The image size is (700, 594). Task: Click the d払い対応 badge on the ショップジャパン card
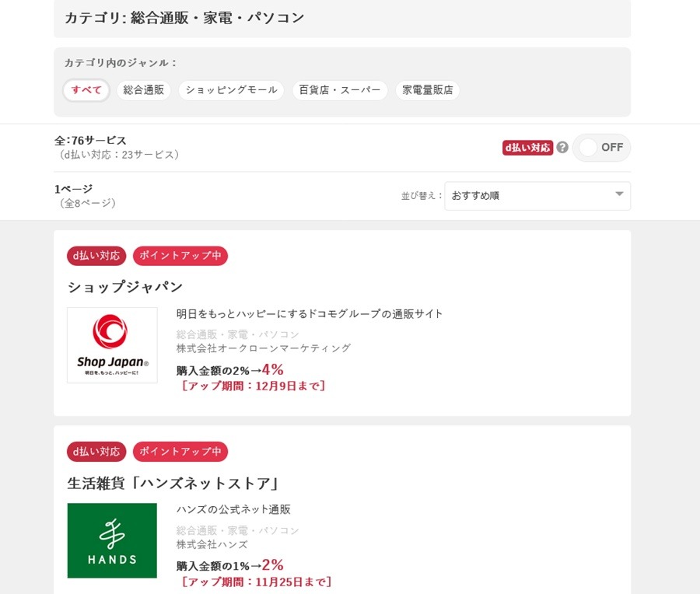point(95,256)
